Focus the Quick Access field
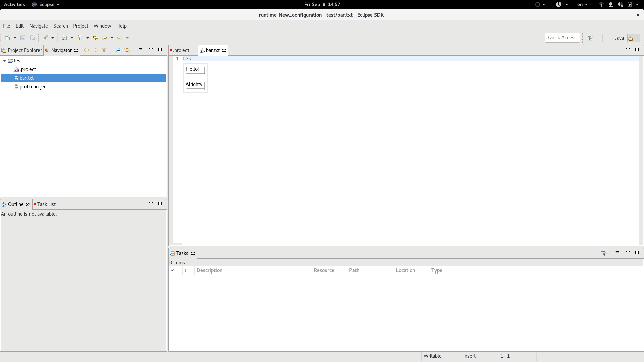This screenshot has width=644, height=362. click(562, 38)
